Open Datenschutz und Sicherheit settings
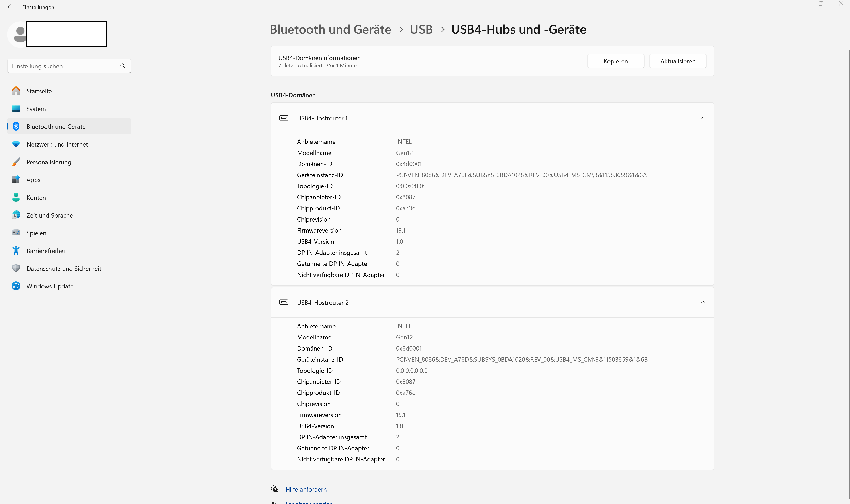The height and width of the screenshot is (504, 850). [64, 269]
